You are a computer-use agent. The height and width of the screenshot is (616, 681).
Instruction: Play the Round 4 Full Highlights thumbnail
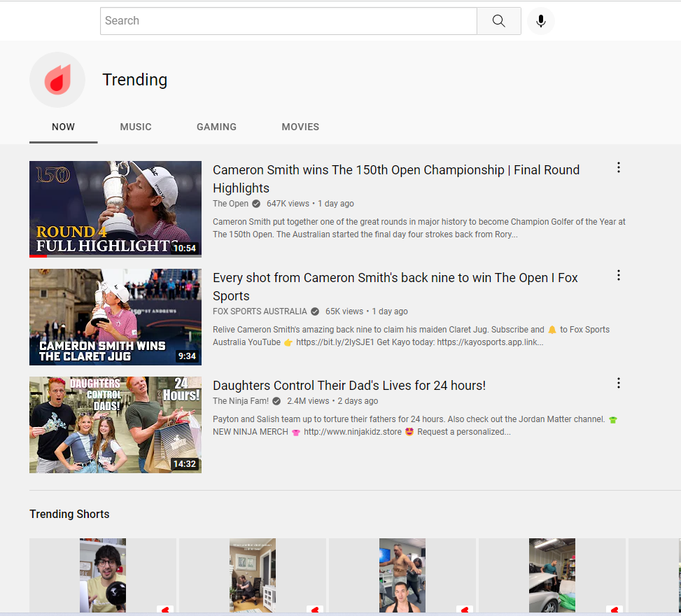[x=115, y=209]
